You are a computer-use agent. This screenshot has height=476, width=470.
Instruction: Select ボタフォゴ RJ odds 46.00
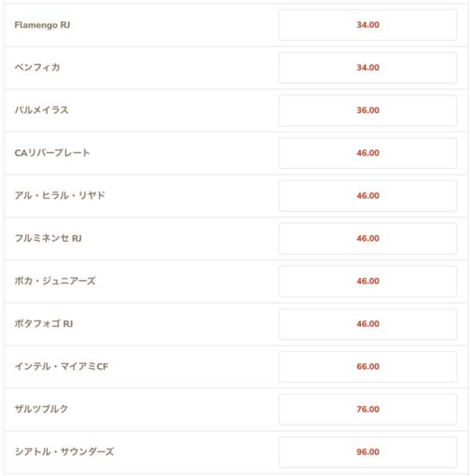(x=367, y=324)
